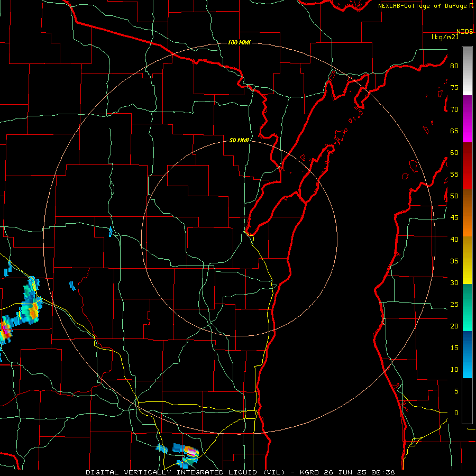Screen dimensions: 476x476
Task: Click the [kg/m2] units label
Action: click(445, 37)
